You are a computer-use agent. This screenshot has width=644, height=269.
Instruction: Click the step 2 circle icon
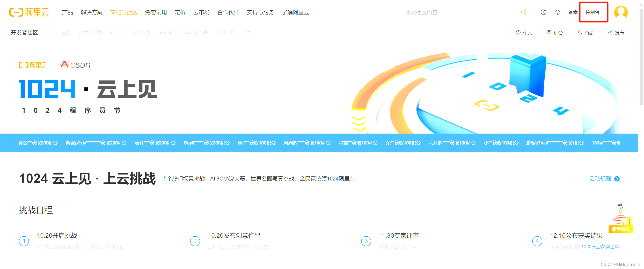click(x=195, y=241)
